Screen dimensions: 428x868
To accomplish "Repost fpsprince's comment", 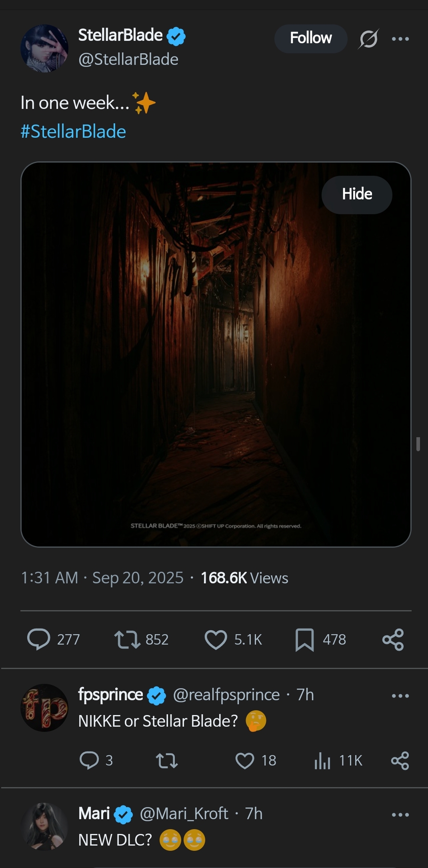I will coord(166,760).
